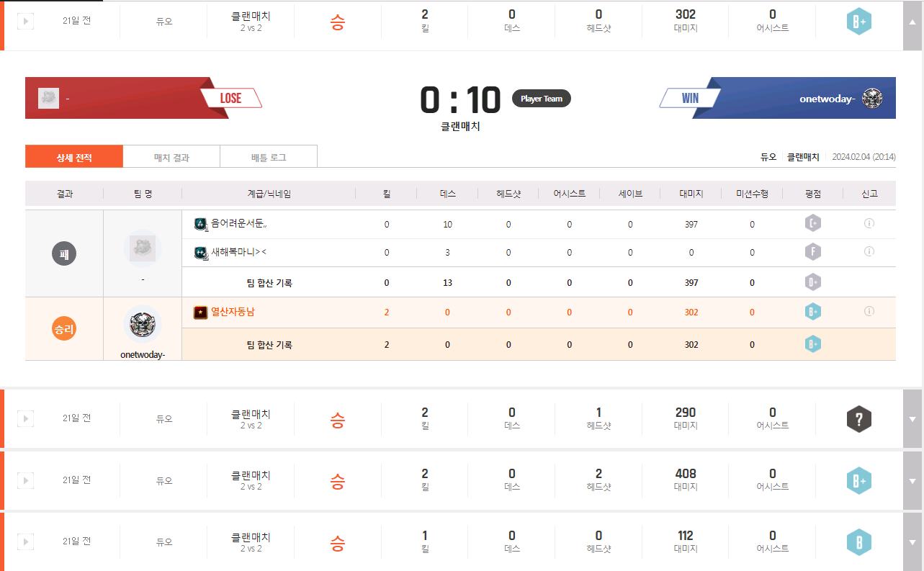Image resolution: width=924 pixels, height=571 pixels.
Task: Collapse the expanded match details arrow
Action: click(x=913, y=22)
